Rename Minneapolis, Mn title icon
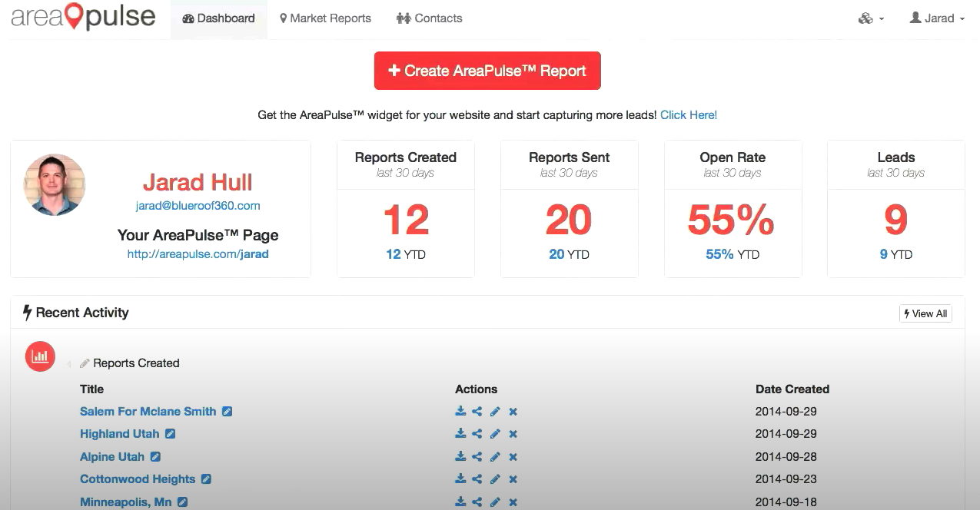This screenshot has height=510, width=980. [182, 502]
